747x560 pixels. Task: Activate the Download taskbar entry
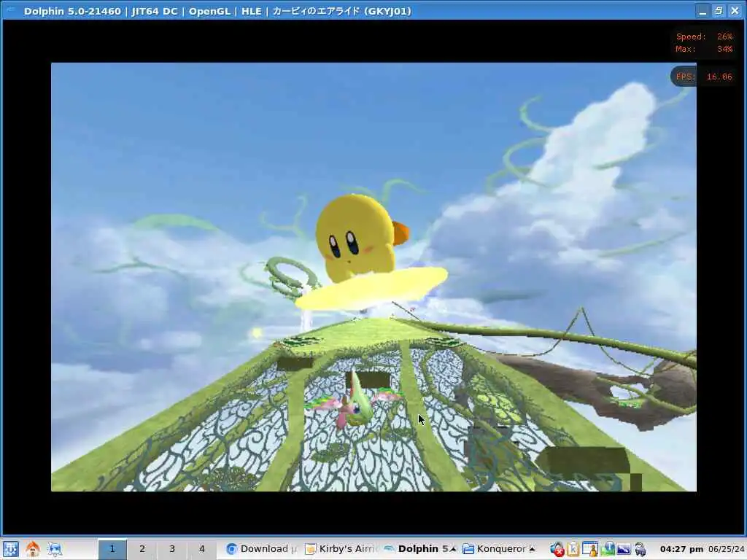pos(262,549)
